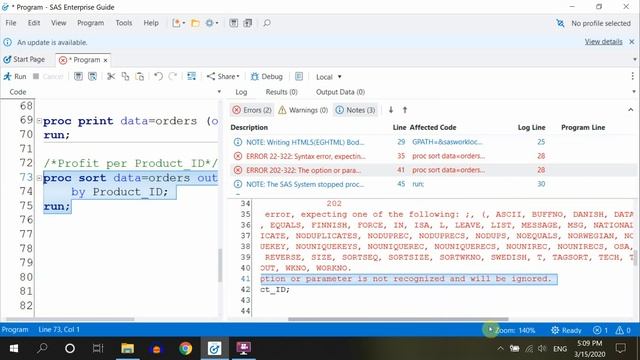Open the New item dropdown icon
The width and height of the screenshot is (640, 360).
178,23
